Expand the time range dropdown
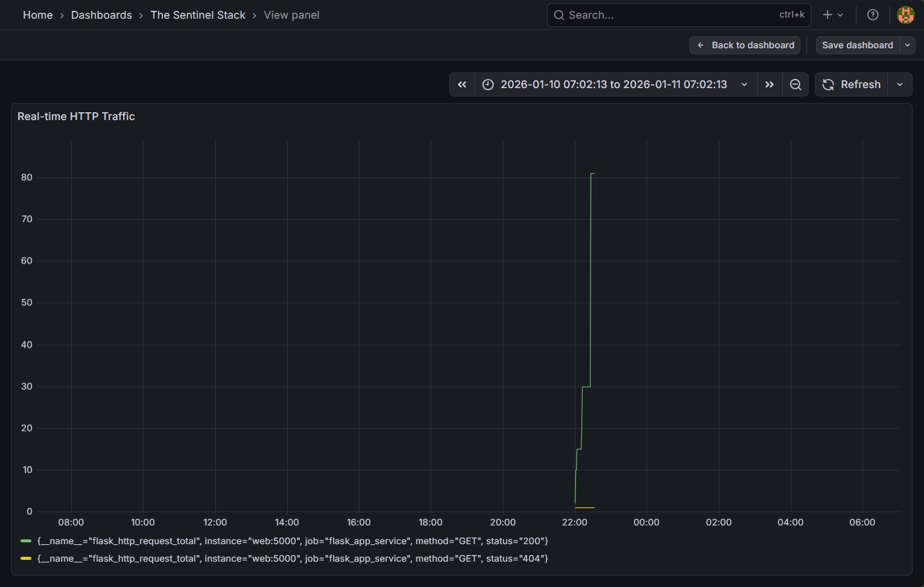The width and height of the screenshot is (924, 587). tap(744, 84)
